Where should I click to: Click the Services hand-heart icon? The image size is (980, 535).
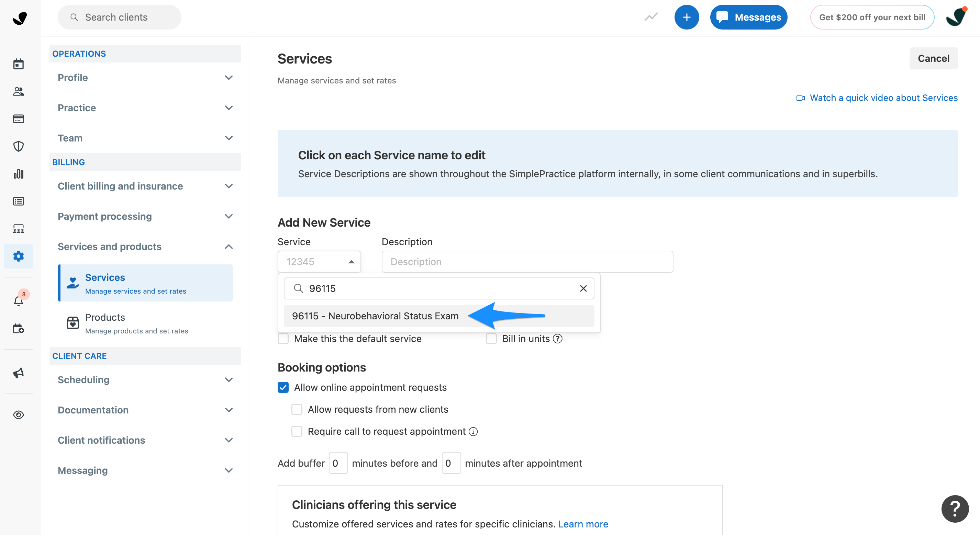pyautogui.click(x=73, y=283)
